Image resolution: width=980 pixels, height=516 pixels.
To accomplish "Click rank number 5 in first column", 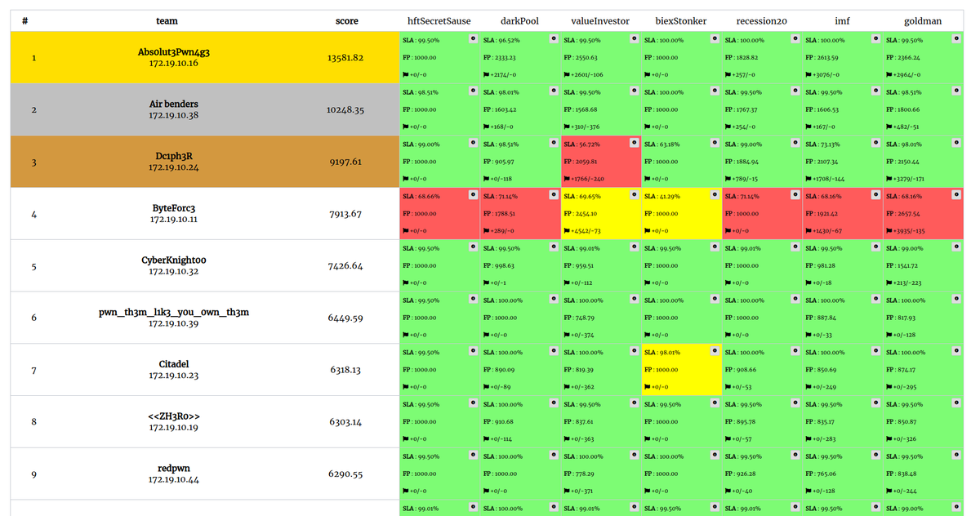I will [x=33, y=266].
